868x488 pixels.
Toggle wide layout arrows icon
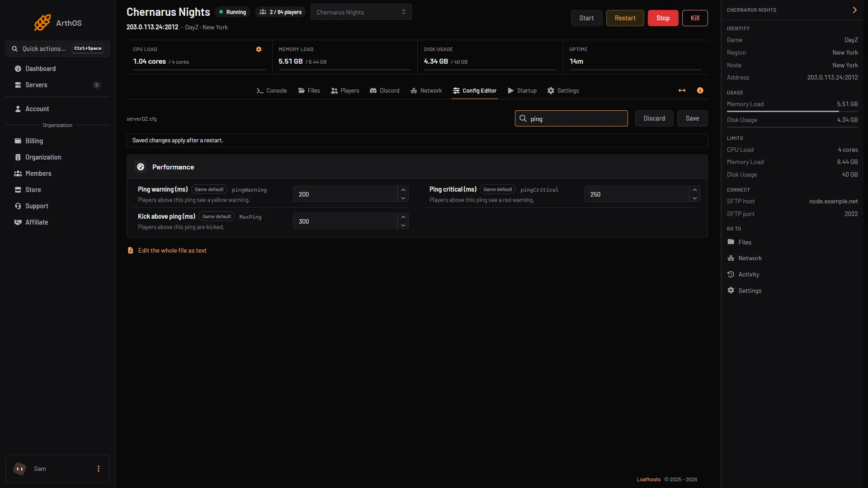pos(682,90)
